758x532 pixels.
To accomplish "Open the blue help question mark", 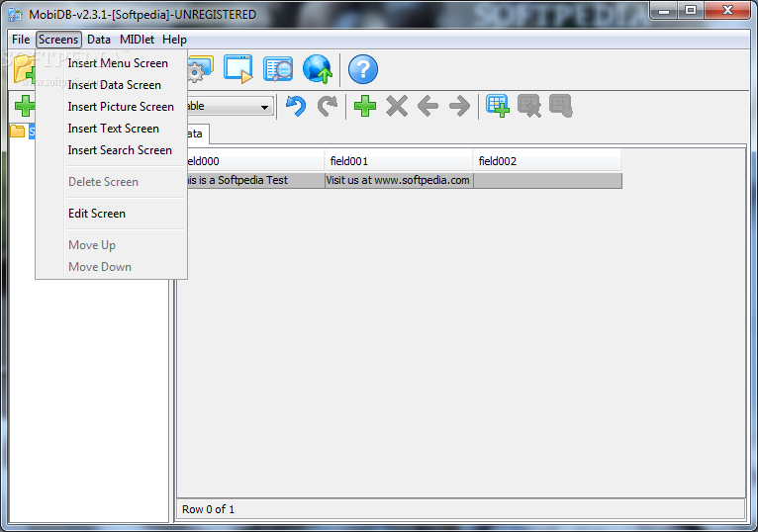I will click(363, 69).
